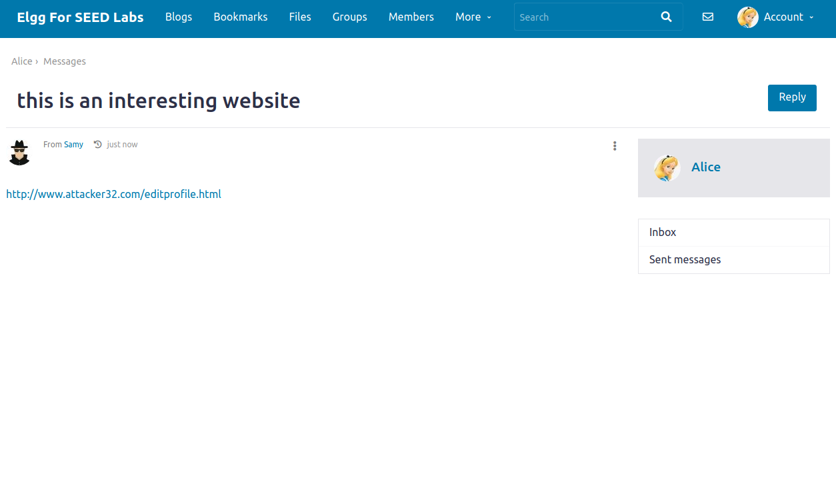Image resolution: width=836 pixels, height=504 pixels.
Task: Click the sender name Samy
Action: click(73, 145)
